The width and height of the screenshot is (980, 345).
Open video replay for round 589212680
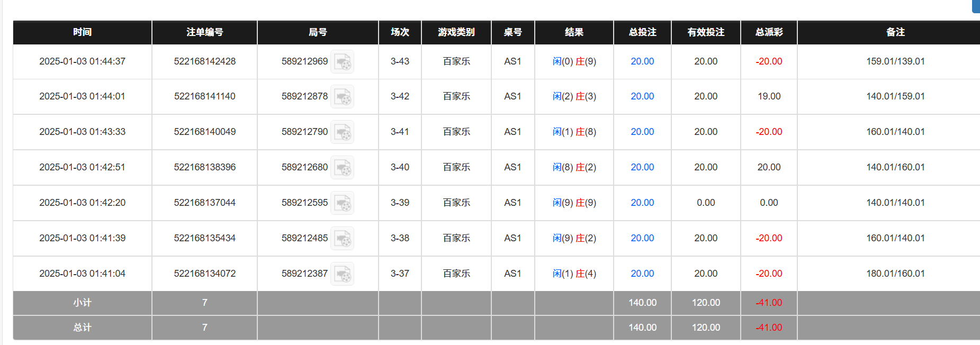pos(342,167)
